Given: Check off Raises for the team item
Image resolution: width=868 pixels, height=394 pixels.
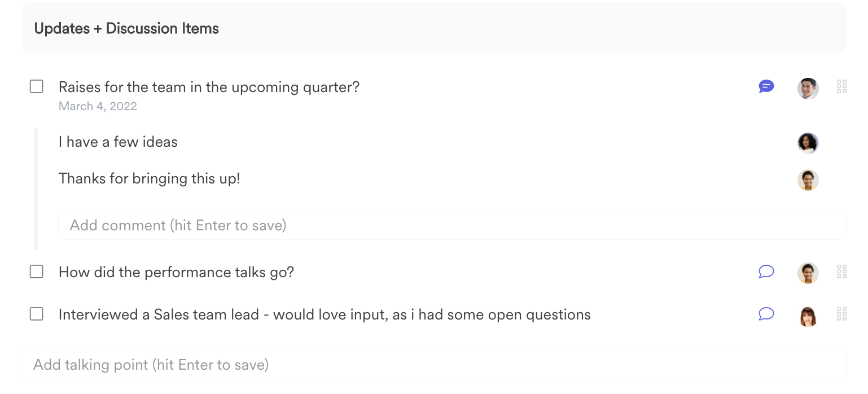Looking at the screenshot, I should click(x=37, y=87).
